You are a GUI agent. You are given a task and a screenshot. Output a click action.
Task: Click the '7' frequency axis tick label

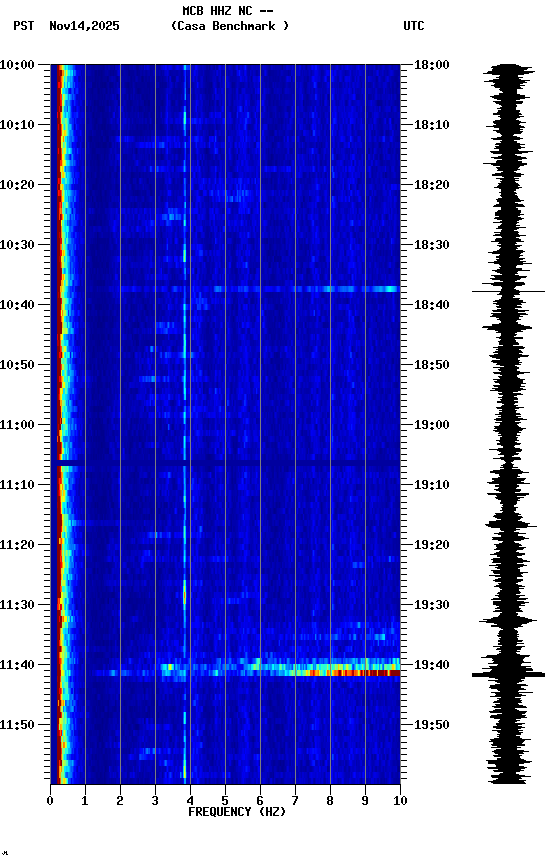tap(295, 801)
